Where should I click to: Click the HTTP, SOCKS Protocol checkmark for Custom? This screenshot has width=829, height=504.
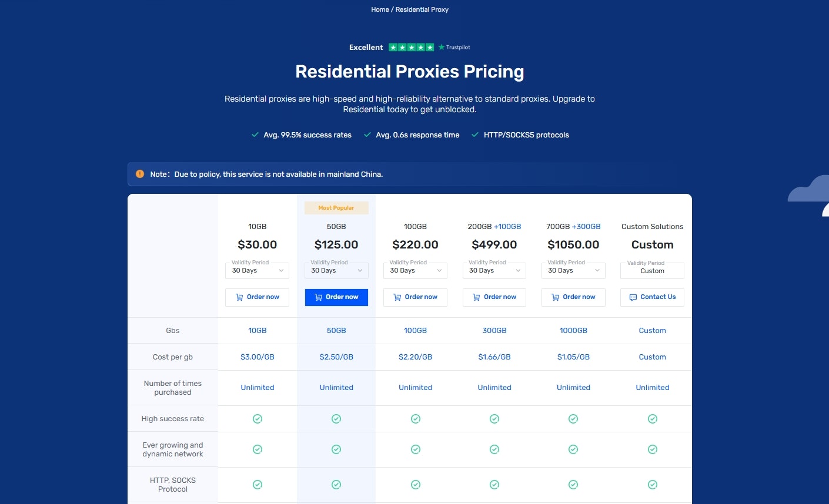point(653,485)
